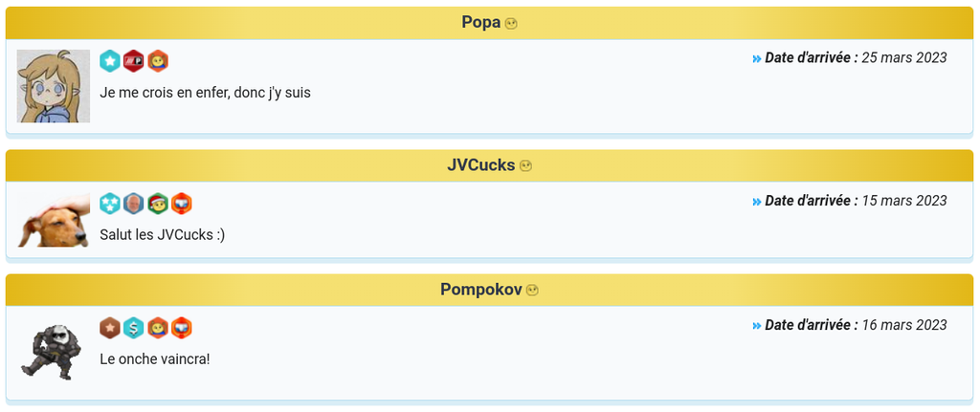Screen dimensions: 980x412
Task: Click the smiley icon beside Popa's name
Action: coord(511,24)
